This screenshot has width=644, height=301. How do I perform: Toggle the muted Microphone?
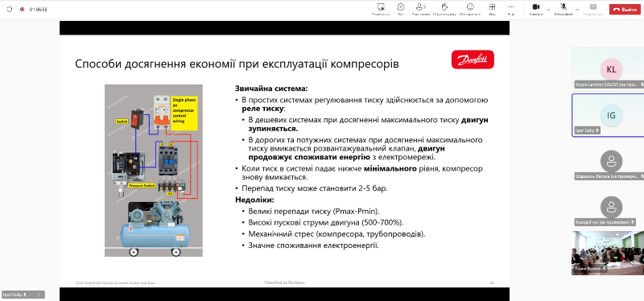pyautogui.click(x=563, y=9)
